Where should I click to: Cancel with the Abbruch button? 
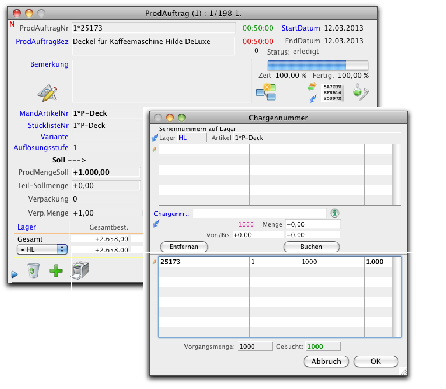[x=326, y=361]
